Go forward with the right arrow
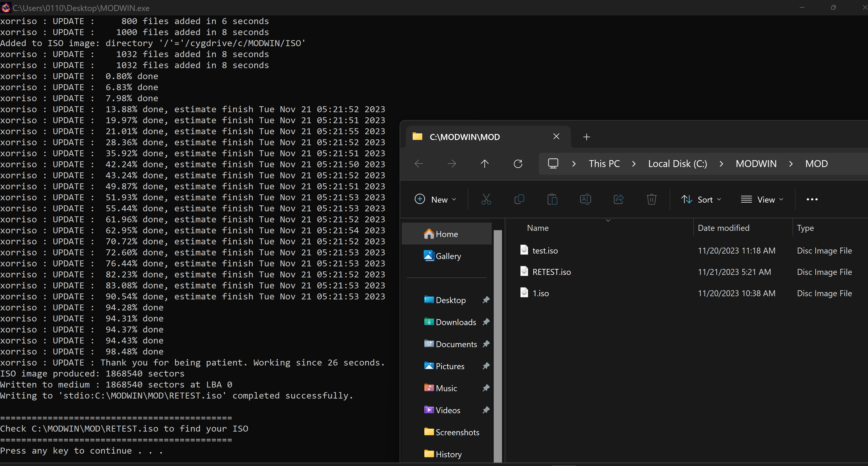This screenshot has width=868, height=466. pos(452,164)
